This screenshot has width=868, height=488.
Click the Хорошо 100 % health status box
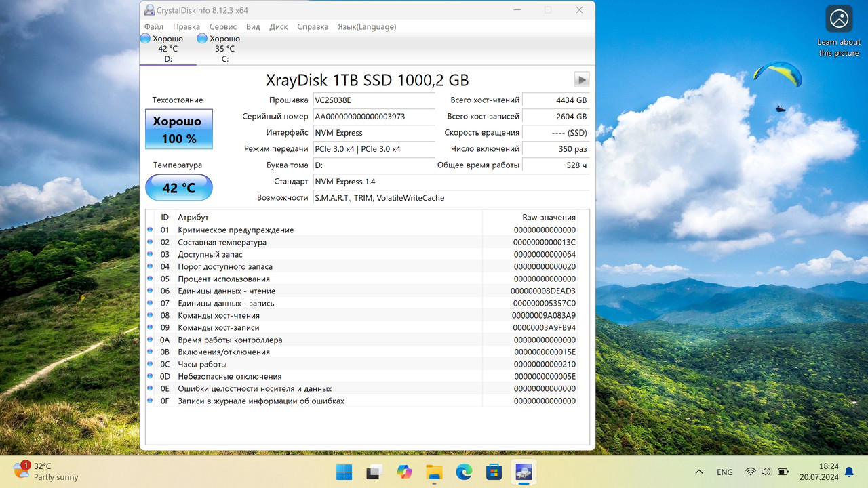[x=179, y=129]
